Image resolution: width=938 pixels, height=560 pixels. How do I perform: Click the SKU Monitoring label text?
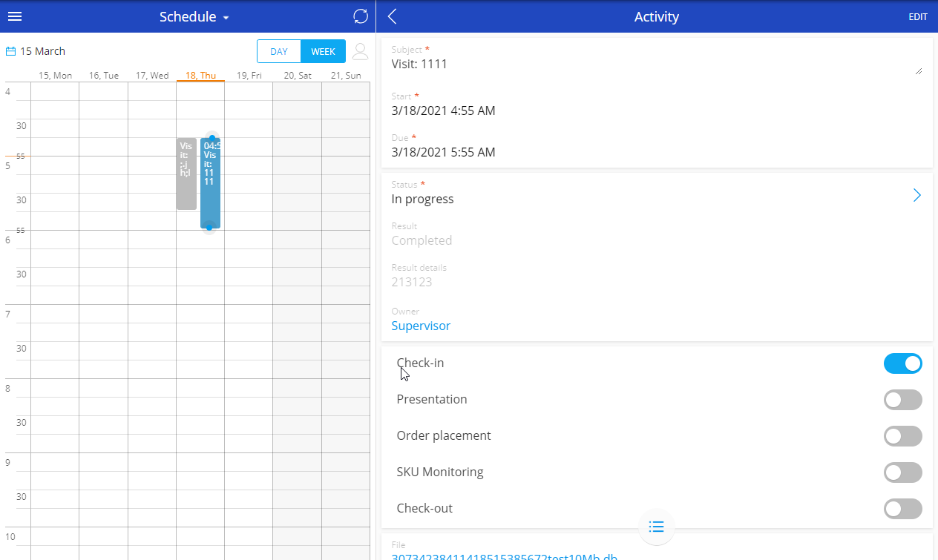pyautogui.click(x=440, y=472)
